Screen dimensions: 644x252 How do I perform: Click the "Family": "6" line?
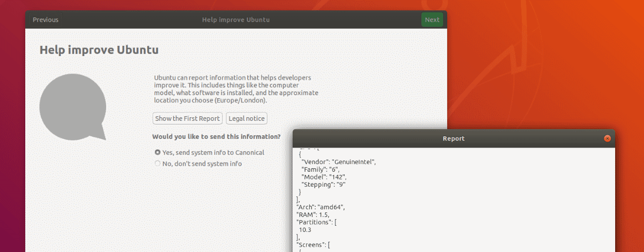[320, 169]
